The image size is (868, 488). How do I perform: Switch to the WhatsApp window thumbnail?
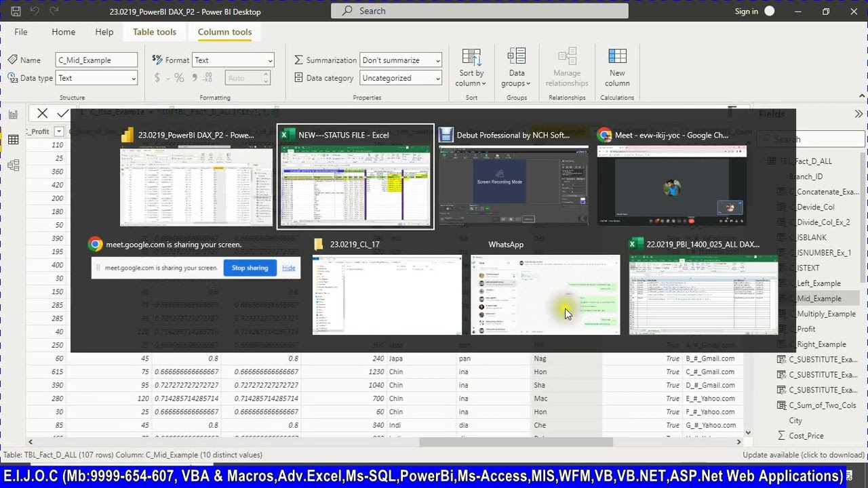pyautogui.click(x=545, y=287)
